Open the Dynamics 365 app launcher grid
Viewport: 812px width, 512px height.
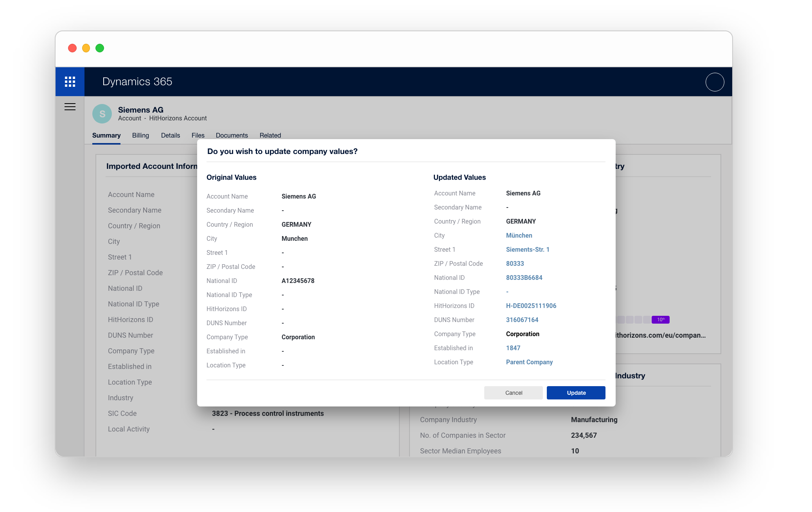pos(70,82)
